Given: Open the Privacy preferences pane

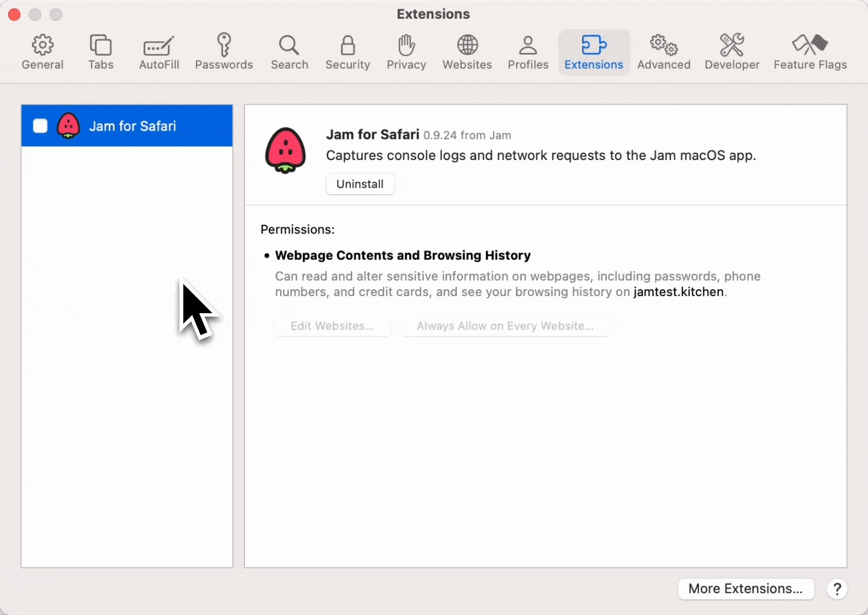Looking at the screenshot, I should point(406,52).
